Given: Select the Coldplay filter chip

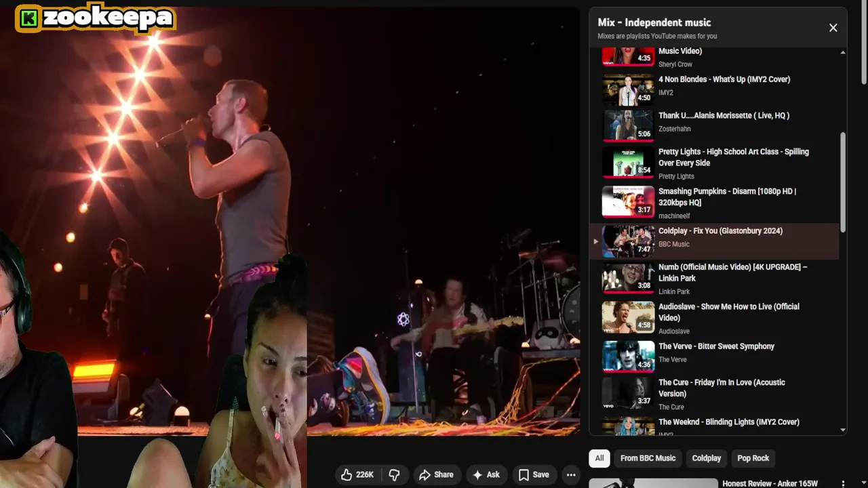Looking at the screenshot, I should [x=707, y=458].
